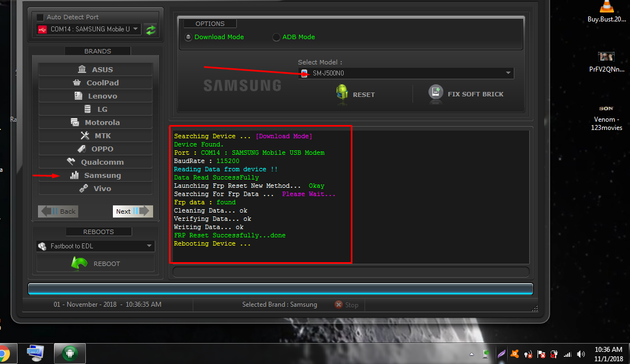
Task: Click 'FRP Reset Successfully...done' log line
Action: tap(230, 236)
